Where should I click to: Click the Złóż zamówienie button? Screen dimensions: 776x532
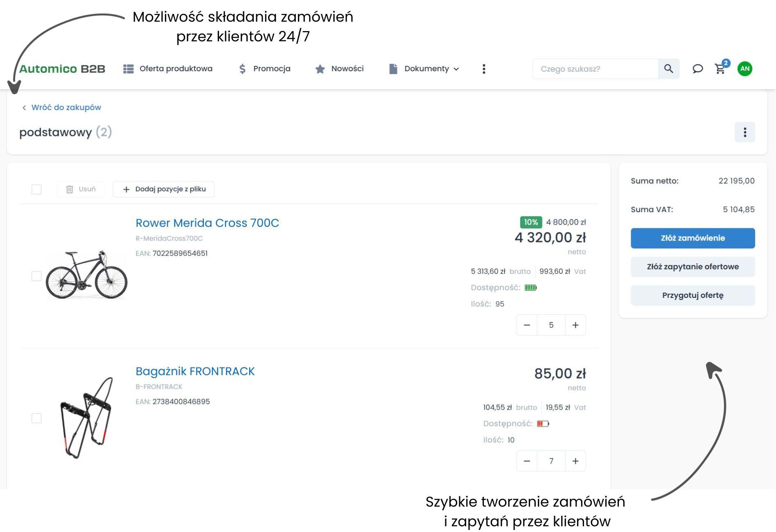point(693,238)
